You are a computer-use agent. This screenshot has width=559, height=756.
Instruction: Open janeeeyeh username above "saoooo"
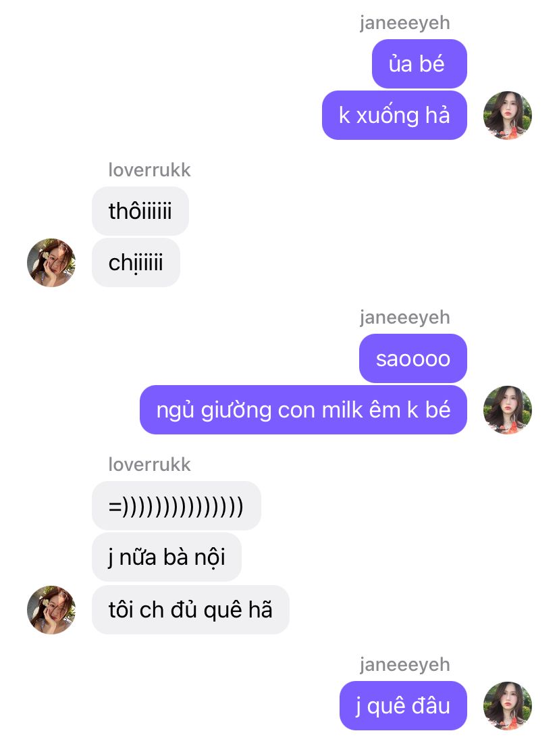pyautogui.click(x=405, y=318)
